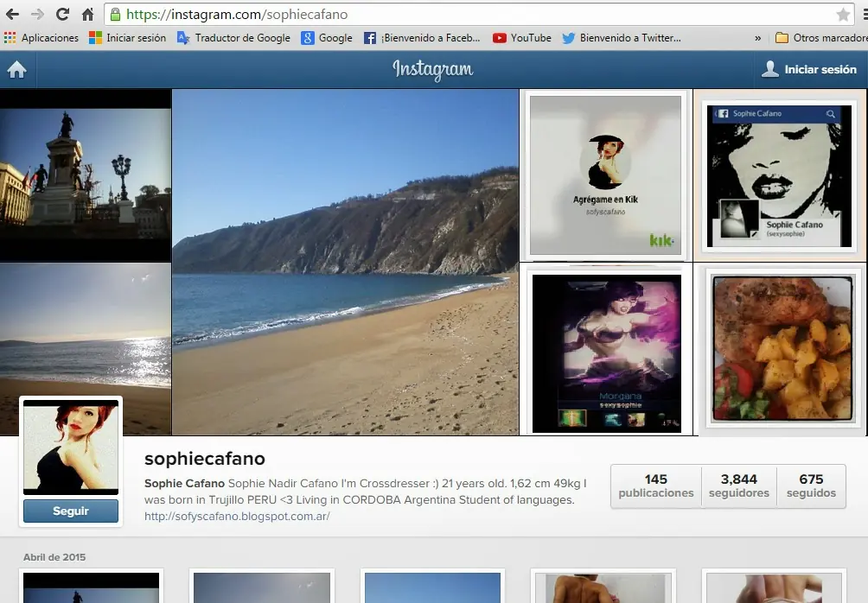Click the 3,844 seguidores counter
Image resolution: width=868 pixels, height=603 pixels.
(x=738, y=486)
